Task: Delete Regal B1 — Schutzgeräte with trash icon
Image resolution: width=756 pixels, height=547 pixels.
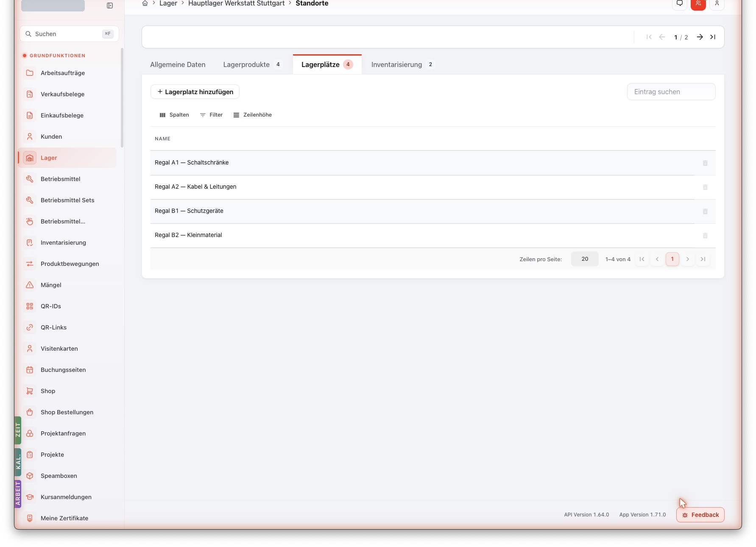Action: 705,211
